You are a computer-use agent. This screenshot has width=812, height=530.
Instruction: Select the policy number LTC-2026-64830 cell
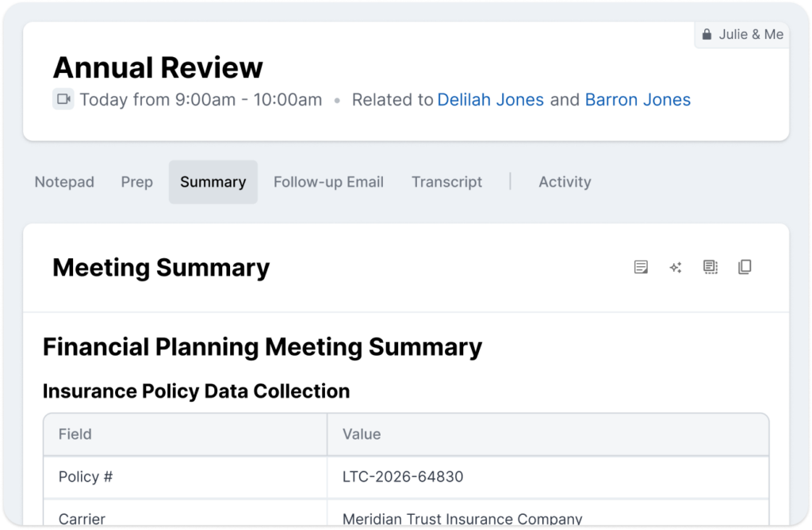click(548, 477)
